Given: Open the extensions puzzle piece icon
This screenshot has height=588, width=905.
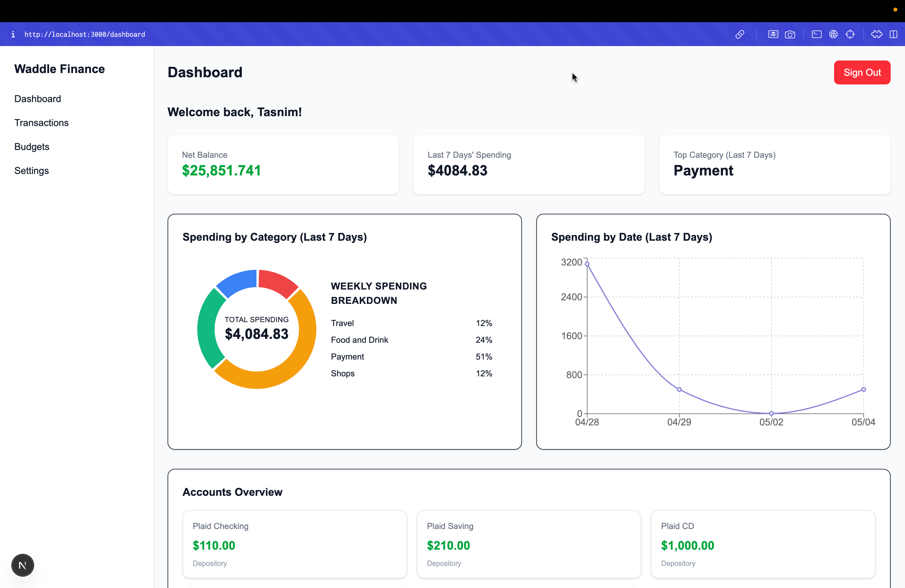Looking at the screenshot, I should tap(877, 34).
